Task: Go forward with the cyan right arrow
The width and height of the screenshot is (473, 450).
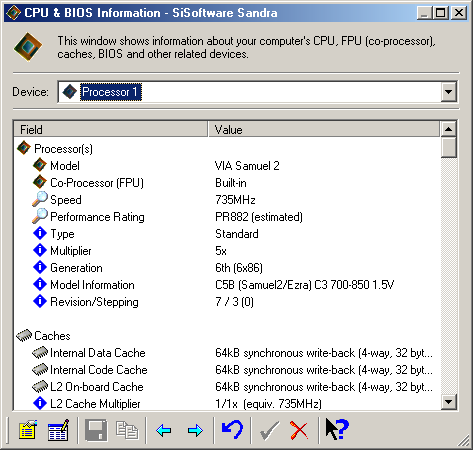Action: 195,430
